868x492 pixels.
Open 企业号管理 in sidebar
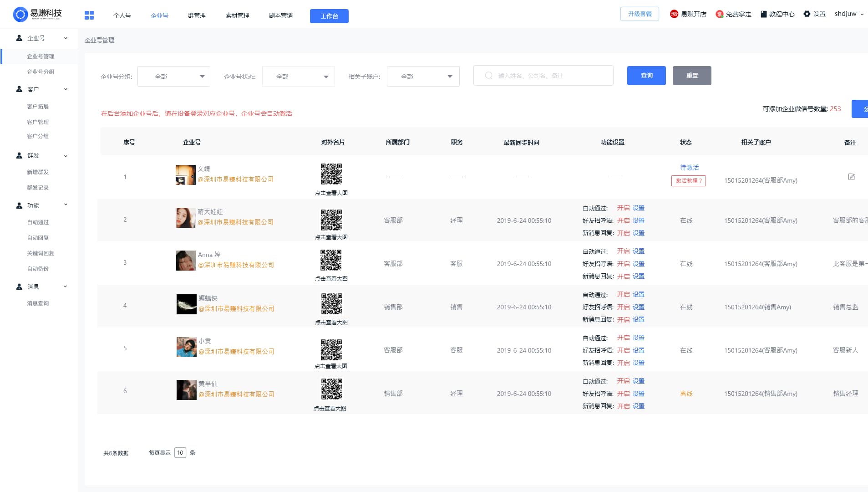coord(41,56)
